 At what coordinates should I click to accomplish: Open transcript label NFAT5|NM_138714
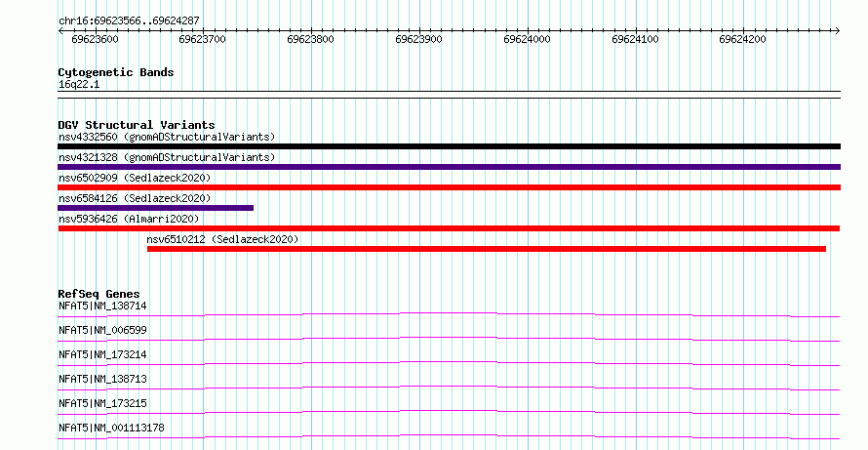point(102,306)
